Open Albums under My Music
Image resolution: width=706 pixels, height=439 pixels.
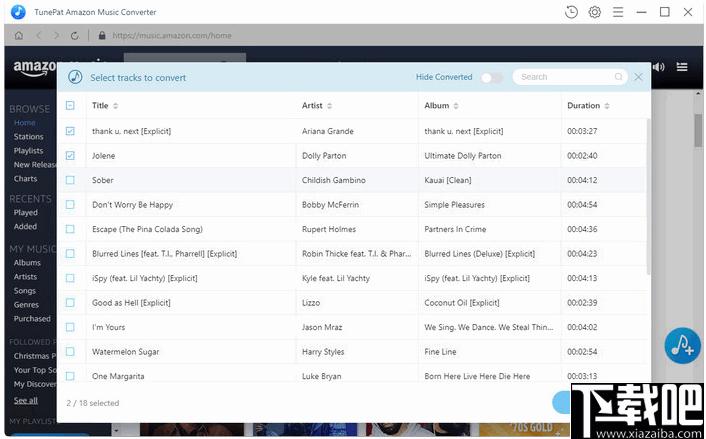27,262
